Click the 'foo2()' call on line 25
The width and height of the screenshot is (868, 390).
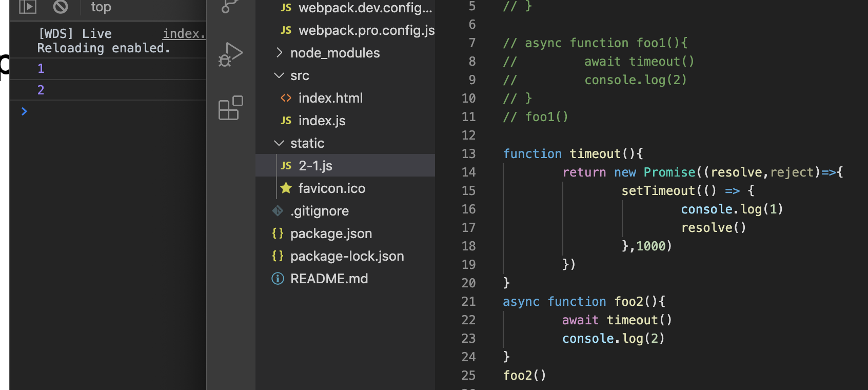click(525, 376)
